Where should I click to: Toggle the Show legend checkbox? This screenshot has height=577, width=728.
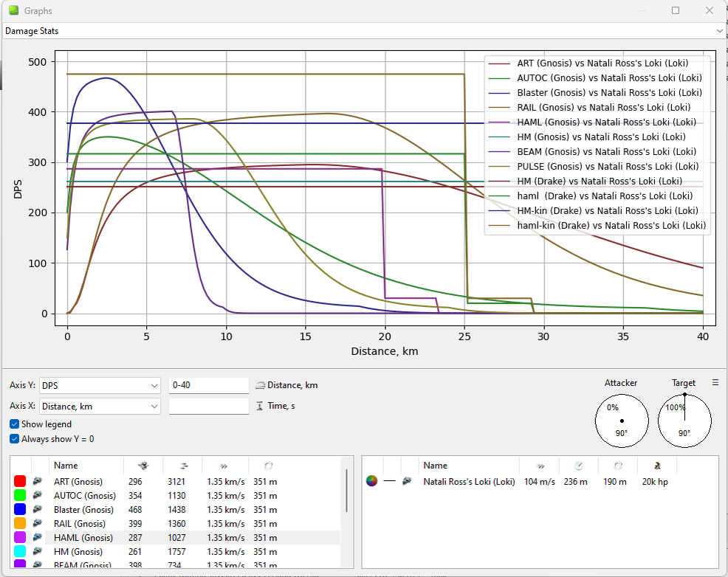(14, 424)
